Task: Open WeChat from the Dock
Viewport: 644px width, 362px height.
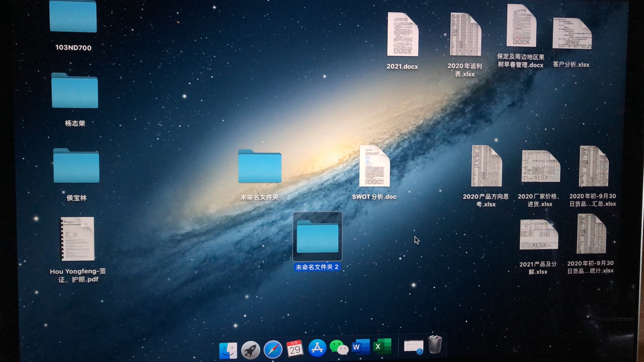Action: (339, 347)
